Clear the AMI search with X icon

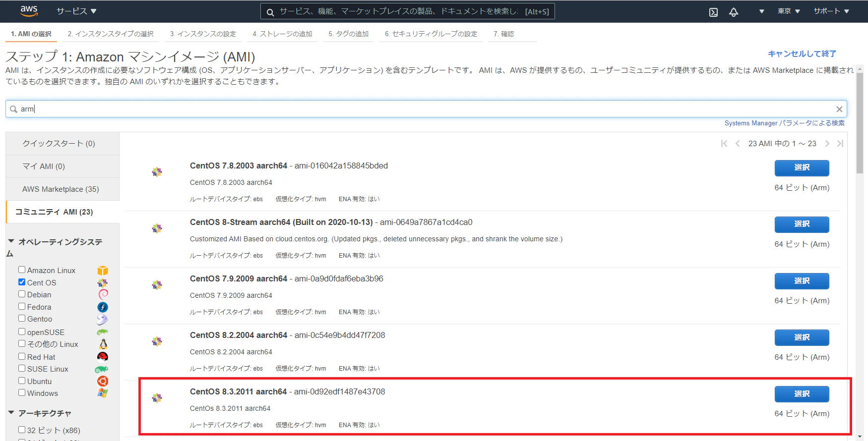click(839, 109)
